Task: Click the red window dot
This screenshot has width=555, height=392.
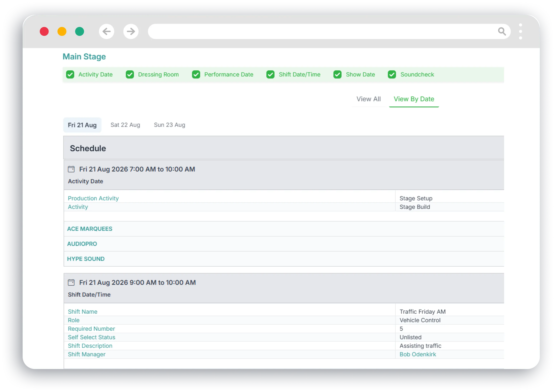Action: [44, 31]
